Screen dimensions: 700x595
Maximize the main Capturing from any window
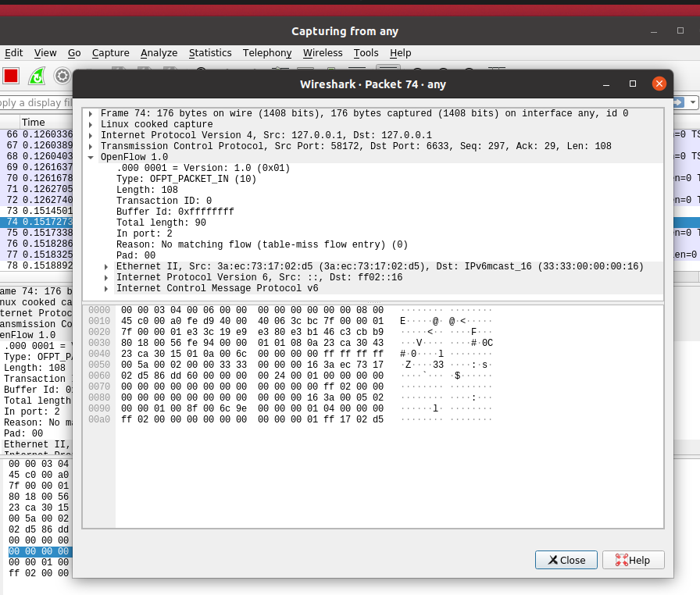pos(680,30)
